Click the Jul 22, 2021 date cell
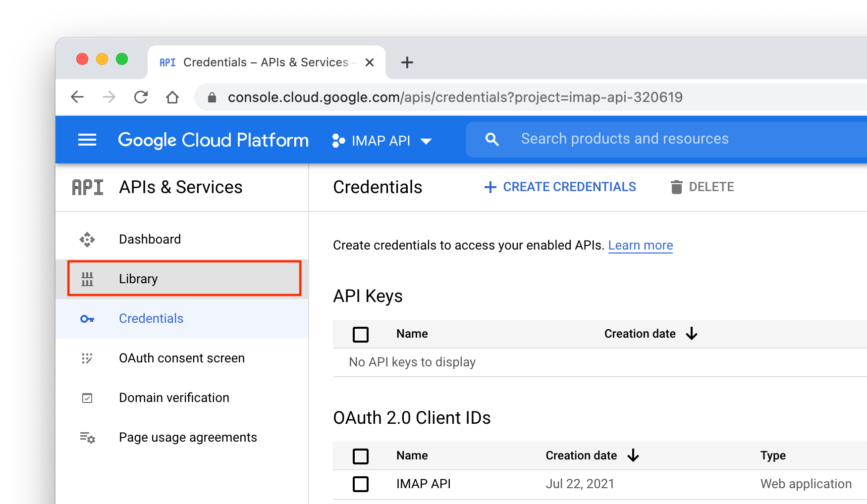Viewport: 867px width, 504px height. click(x=580, y=484)
